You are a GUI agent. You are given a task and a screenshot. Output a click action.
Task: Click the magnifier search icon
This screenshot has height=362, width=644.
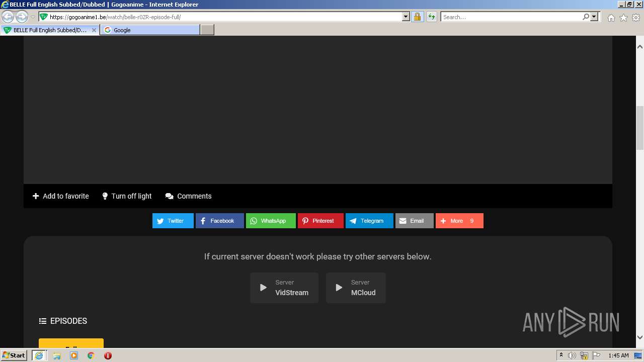pyautogui.click(x=586, y=17)
